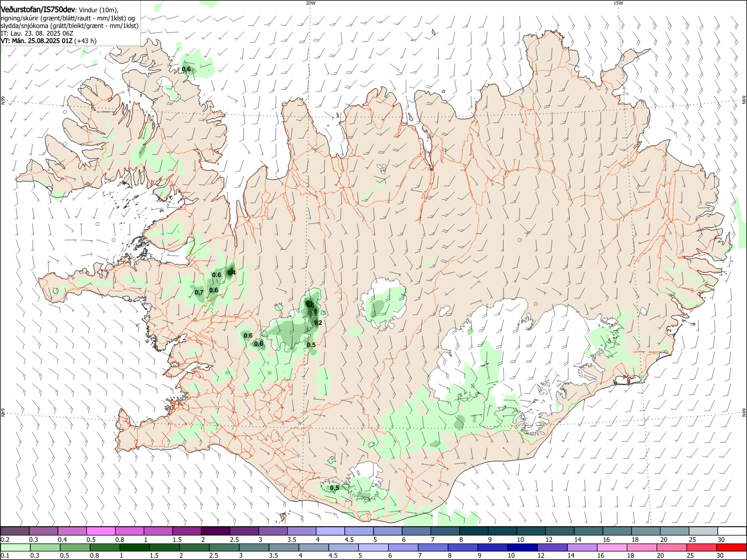
Task: Click the 'IT: Lau. 23. 08. 2025 06Z' line
Action: (37, 33)
